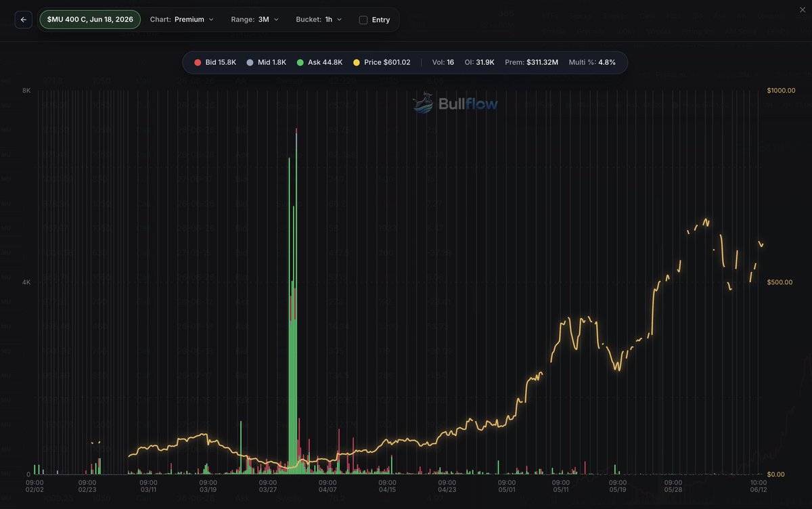Enable the Entry checkbox
This screenshot has width=812, height=509.
pyautogui.click(x=363, y=20)
